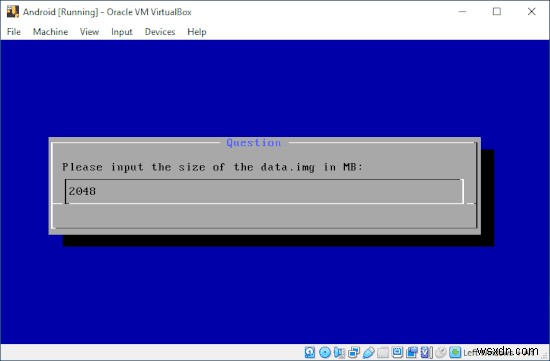
Task: Click the 'Question' dialog title text
Action: pos(254,142)
